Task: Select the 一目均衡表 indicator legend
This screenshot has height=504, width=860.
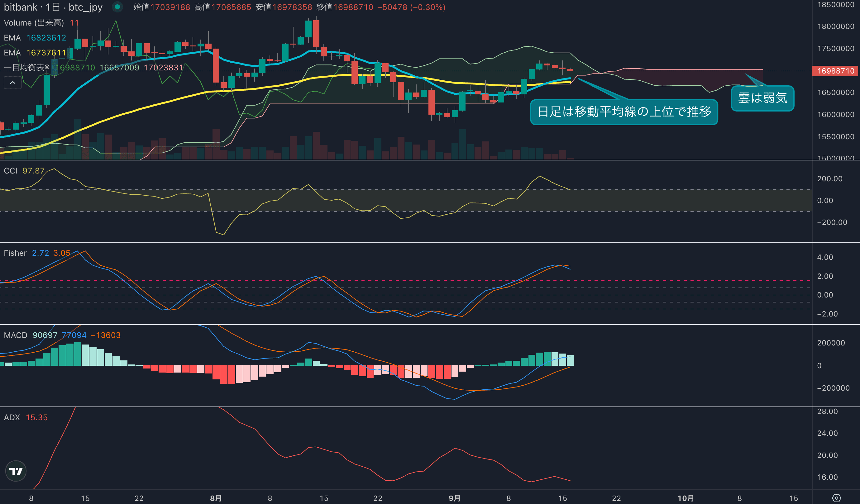Action: (x=26, y=68)
